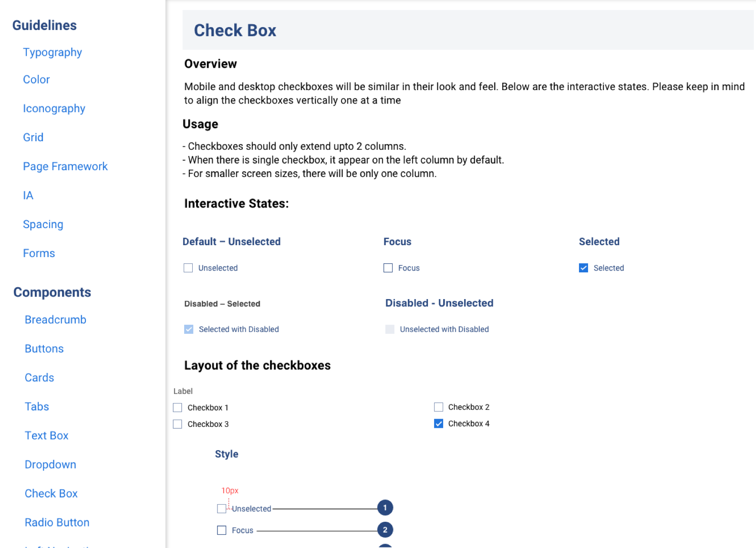
Task: Click the Selected with Disabled checkbox
Action: click(189, 329)
